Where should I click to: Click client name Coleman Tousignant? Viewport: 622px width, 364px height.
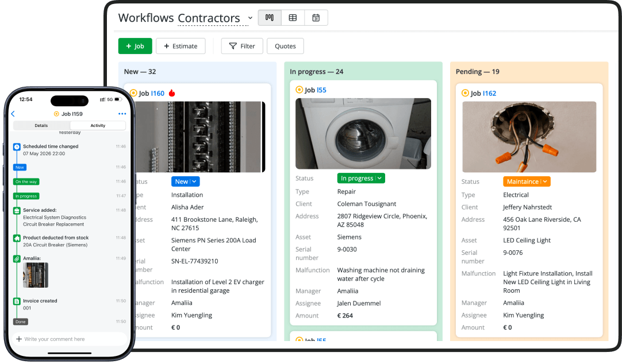[x=367, y=204]
